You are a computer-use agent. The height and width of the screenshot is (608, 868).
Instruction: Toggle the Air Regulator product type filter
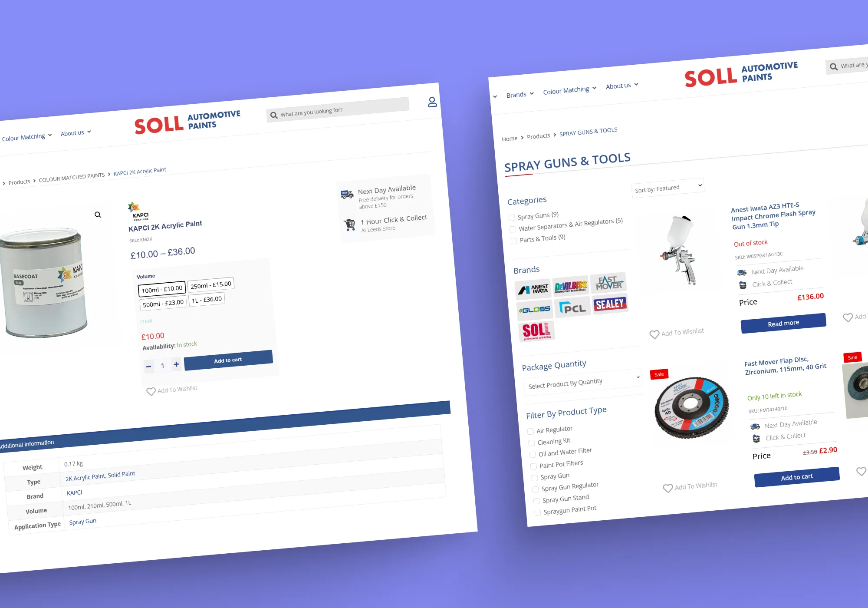click(531, 430)
